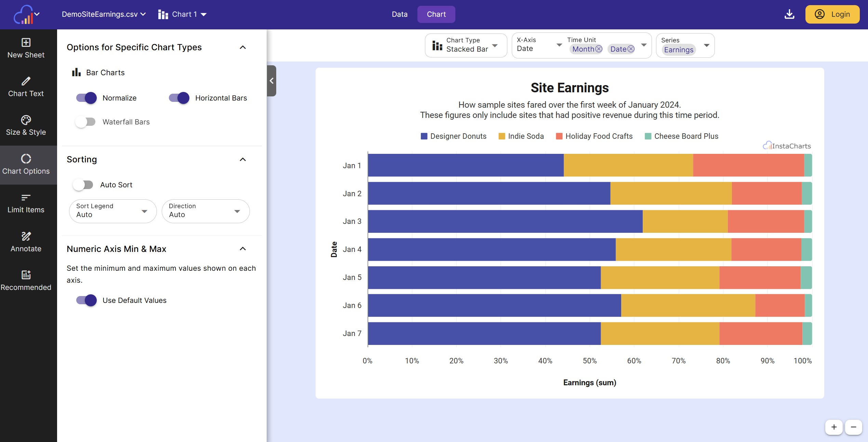Switch to the Data tab
The image size is (868, 442).
point(399,14)
